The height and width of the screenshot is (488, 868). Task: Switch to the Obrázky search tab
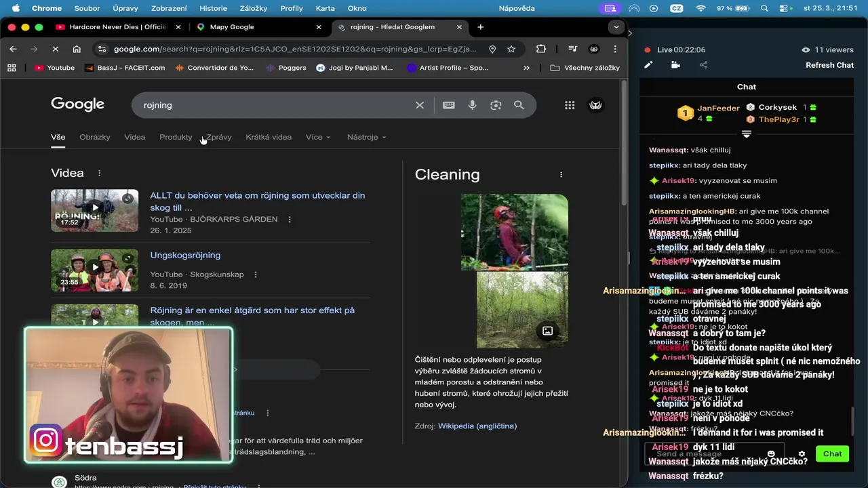[x=94, y=137]
